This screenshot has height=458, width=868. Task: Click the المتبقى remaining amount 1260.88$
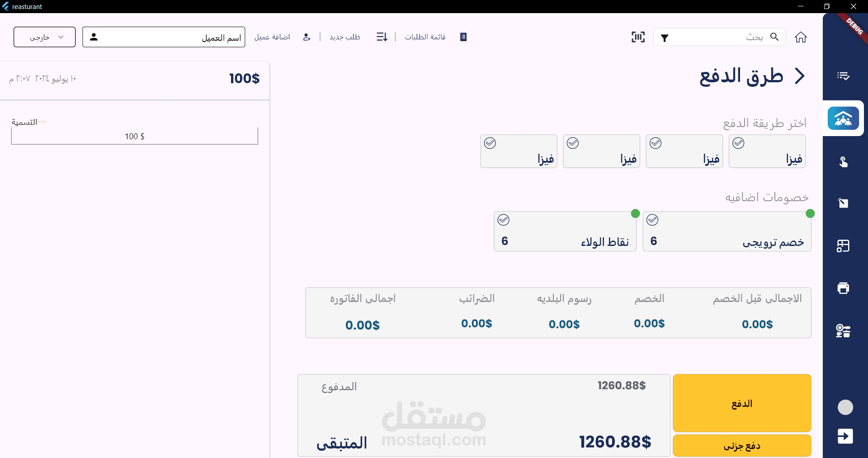click(x=615, y=442)
